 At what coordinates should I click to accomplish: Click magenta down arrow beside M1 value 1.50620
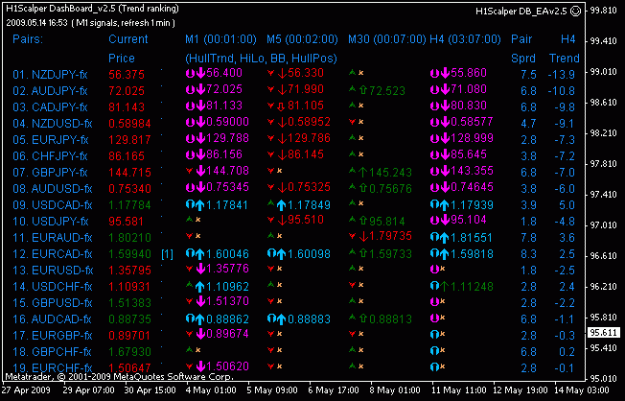point(201,366)
